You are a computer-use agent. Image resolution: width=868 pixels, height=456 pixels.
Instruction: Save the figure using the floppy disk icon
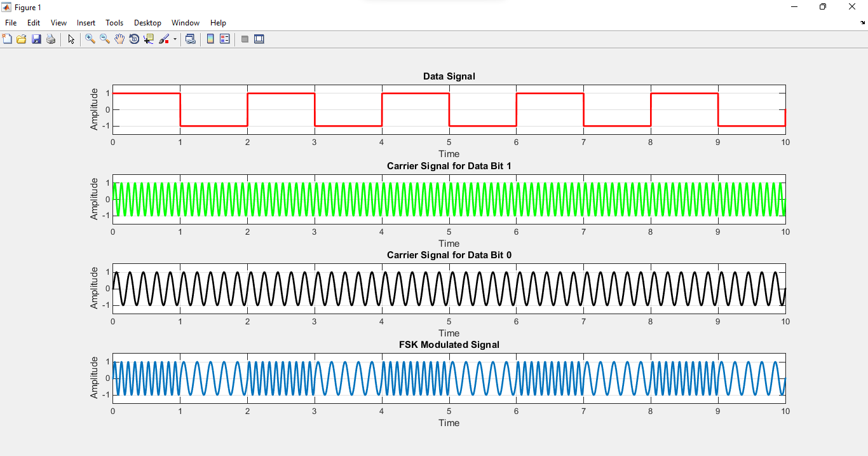click(36, 39)
